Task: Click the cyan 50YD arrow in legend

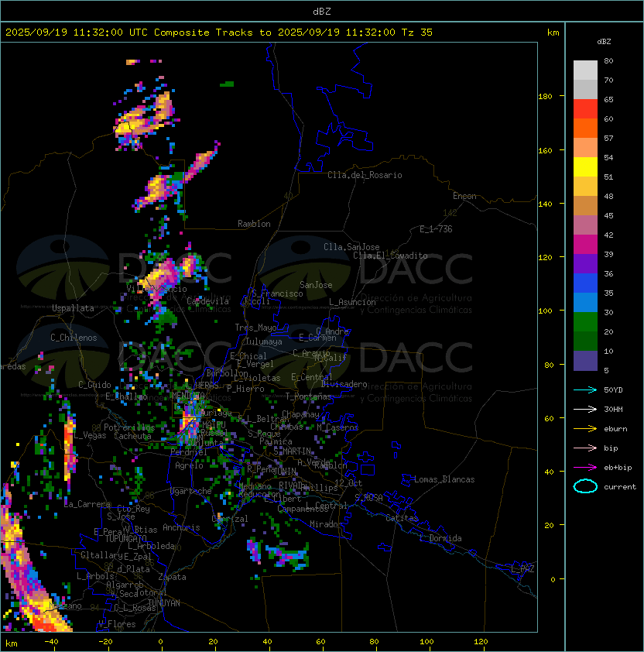Action: click(x=585, y=389)
